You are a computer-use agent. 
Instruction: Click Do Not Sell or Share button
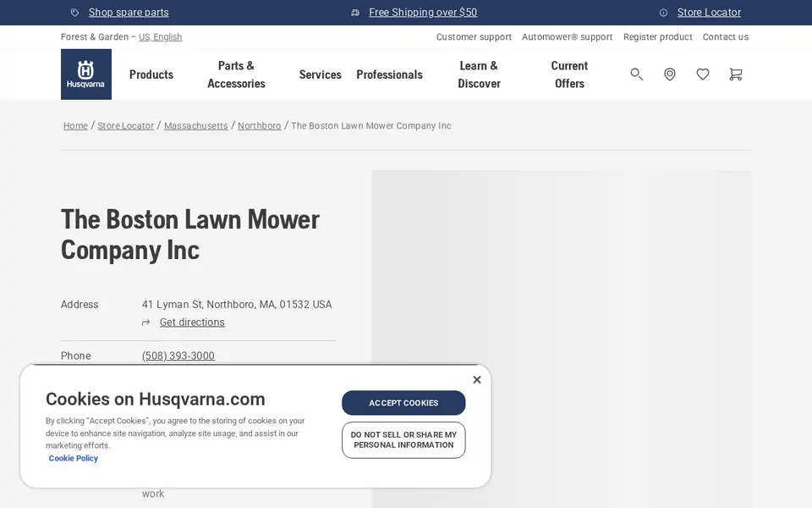coord(403,440)
